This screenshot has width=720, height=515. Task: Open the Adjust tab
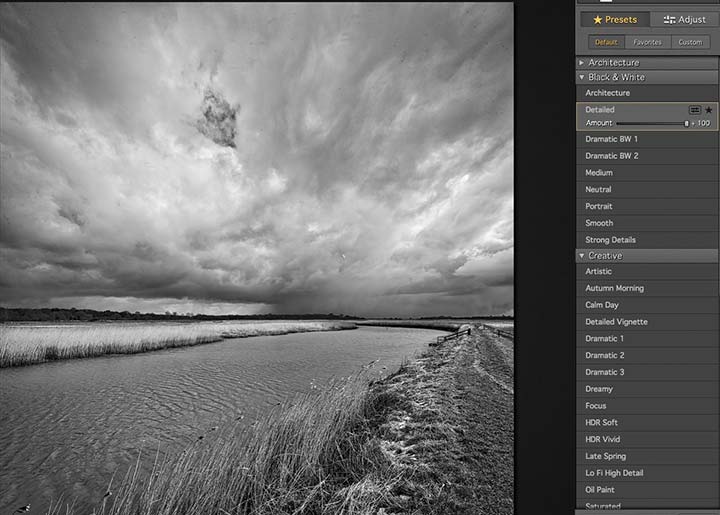684,19
